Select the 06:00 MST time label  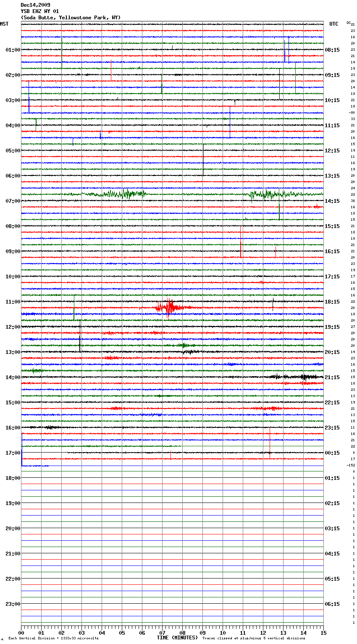13,176
